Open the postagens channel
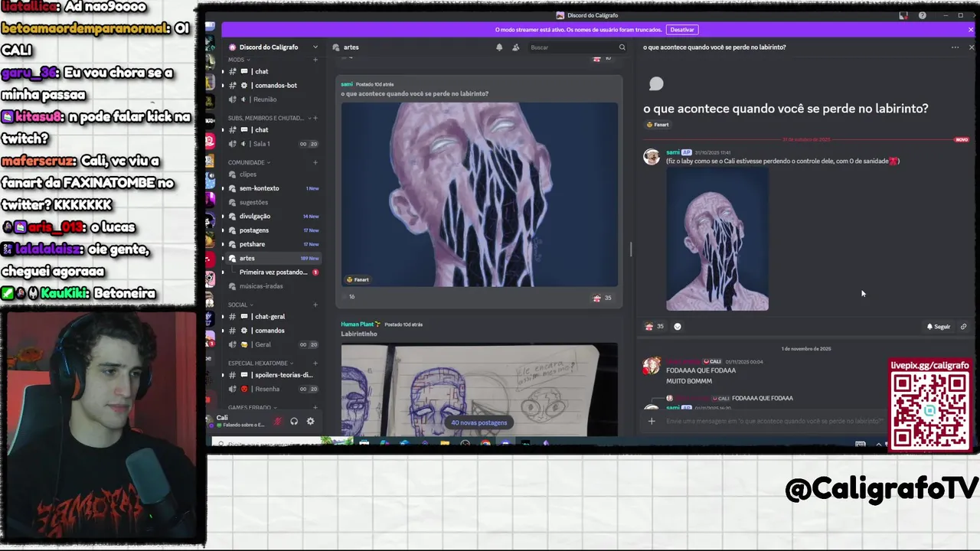The width and height of the screenshot is (980, 551). pos(272,230)
